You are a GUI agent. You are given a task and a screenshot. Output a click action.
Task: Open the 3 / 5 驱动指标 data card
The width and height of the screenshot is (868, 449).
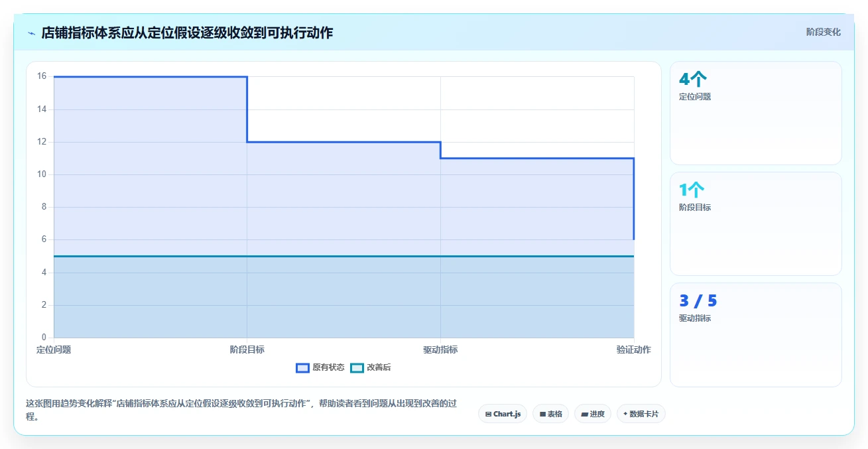pyautogui.click(x=756, y=334)
